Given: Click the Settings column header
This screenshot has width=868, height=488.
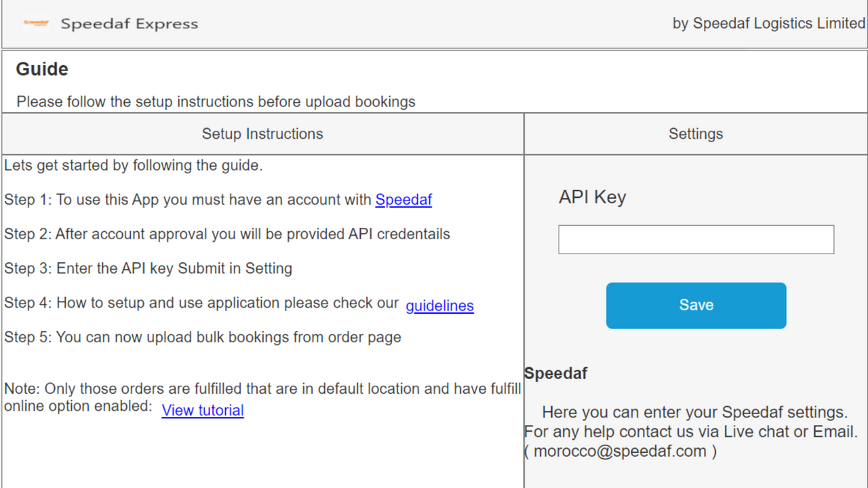Looking at the screenshot, I should coord(696,134).
